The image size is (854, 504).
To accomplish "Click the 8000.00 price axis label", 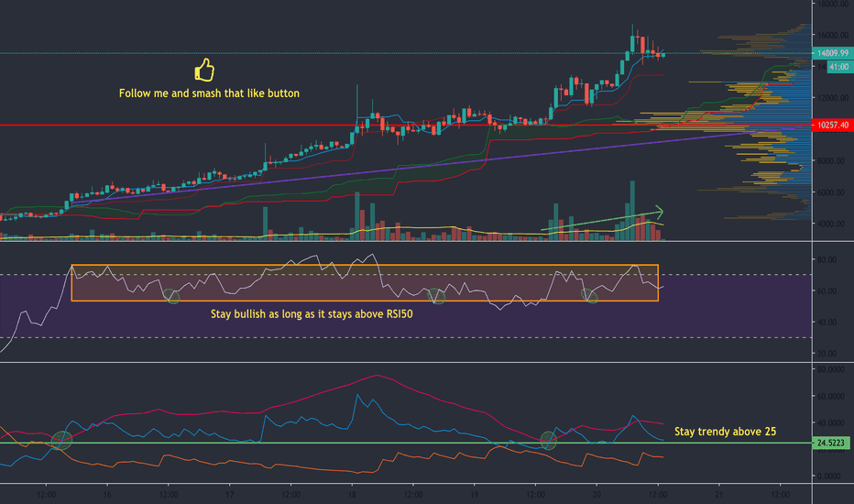I will (832, 160).
